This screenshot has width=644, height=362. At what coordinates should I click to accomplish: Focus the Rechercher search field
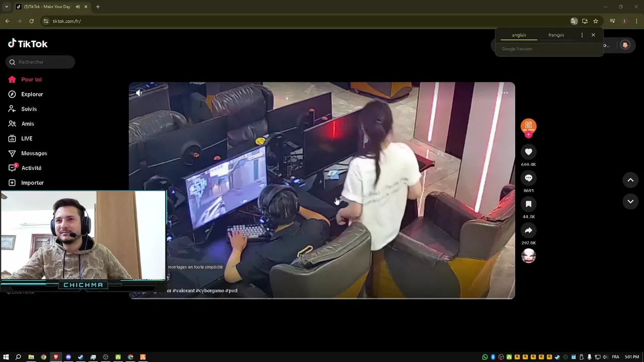point(40,62)
